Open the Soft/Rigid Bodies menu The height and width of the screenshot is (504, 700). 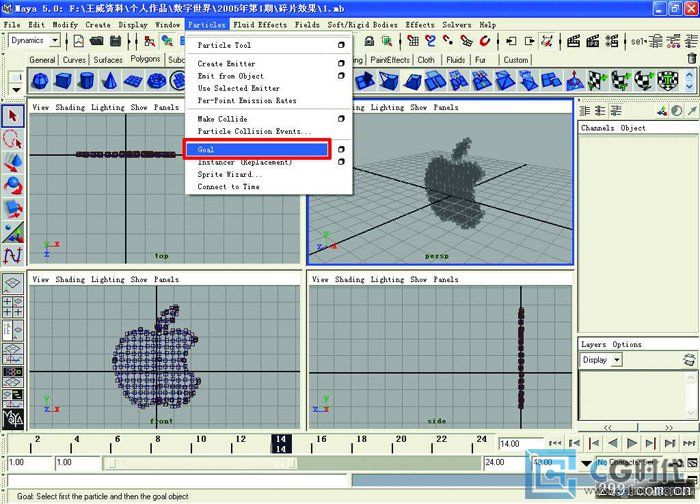[362, 25]
